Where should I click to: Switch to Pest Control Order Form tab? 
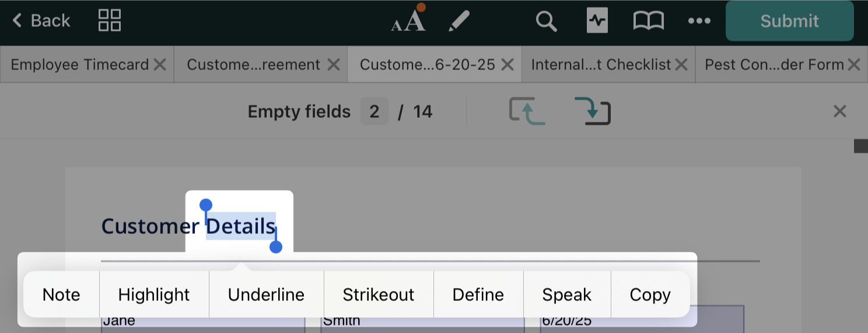click(774, 64)
